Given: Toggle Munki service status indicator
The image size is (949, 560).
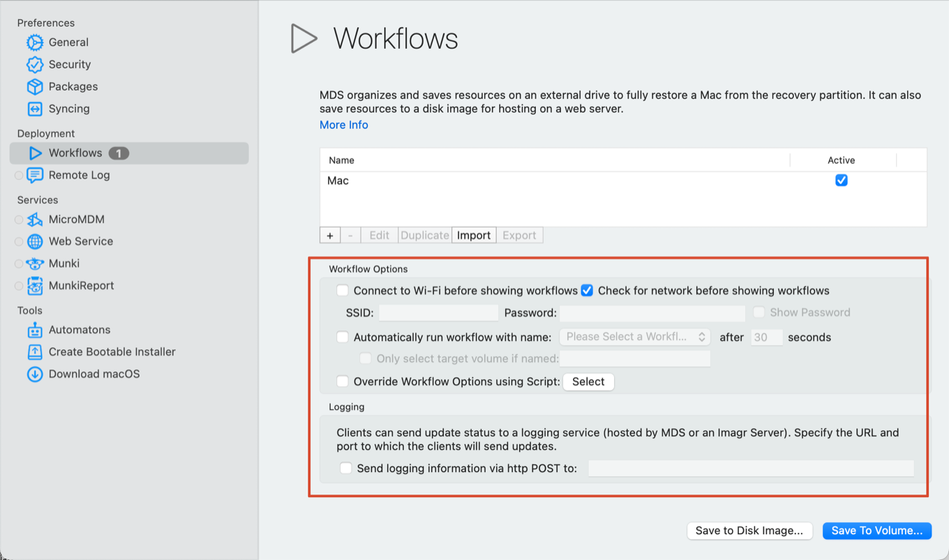Looking at the screenshot, I should [x=19, y=264].
